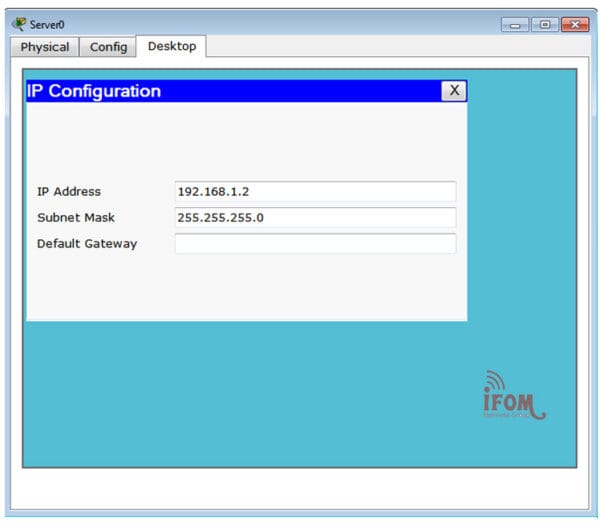Click the Server0 window title text
The width and height of the screenshot is (600, 525).
point(47,24)
